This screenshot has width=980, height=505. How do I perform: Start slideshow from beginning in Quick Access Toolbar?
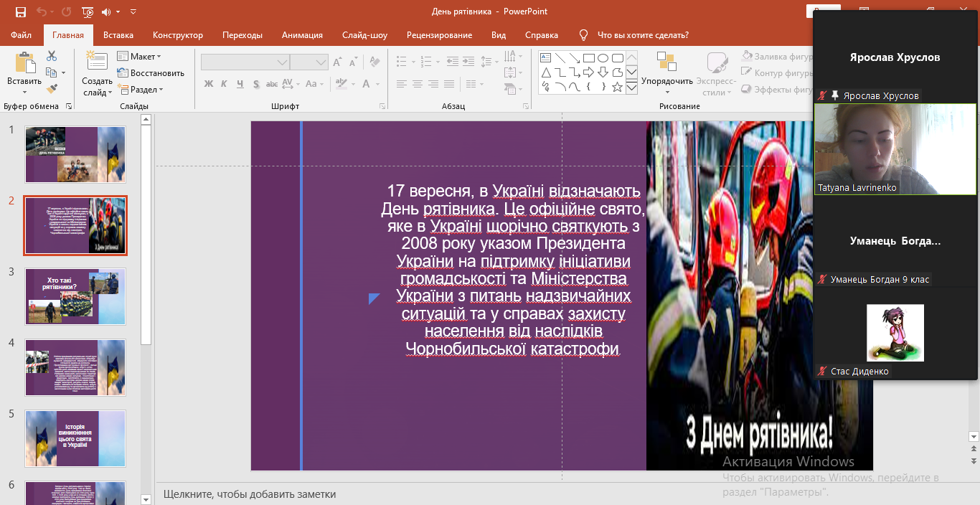click(88, 11)
